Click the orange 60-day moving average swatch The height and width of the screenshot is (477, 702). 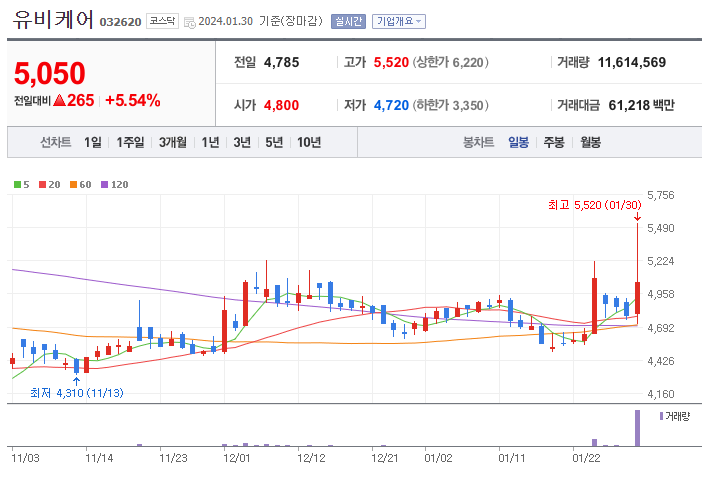click(73, 185)
